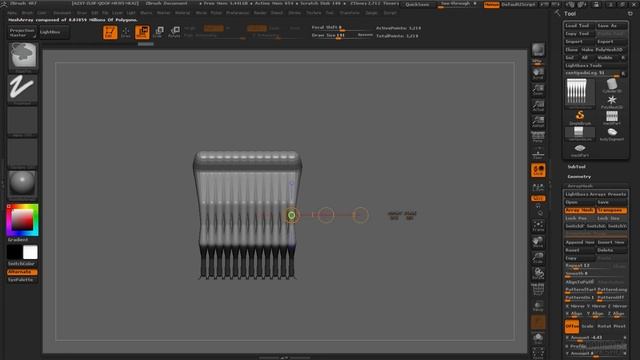Viewport: 640px width, 360px height.
Task: Select the Rotate transpose mode icon
Action: 174,32
